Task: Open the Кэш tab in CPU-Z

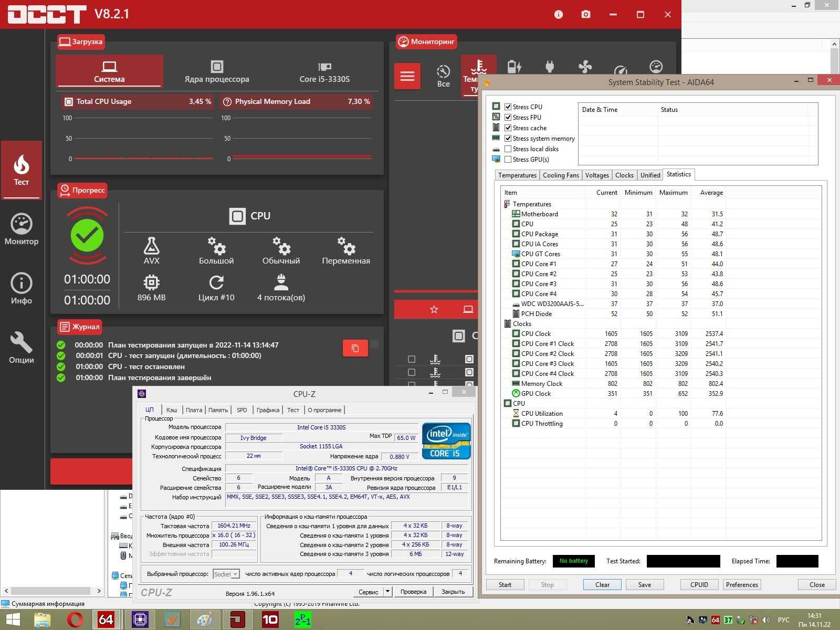Action: point(172,410)
